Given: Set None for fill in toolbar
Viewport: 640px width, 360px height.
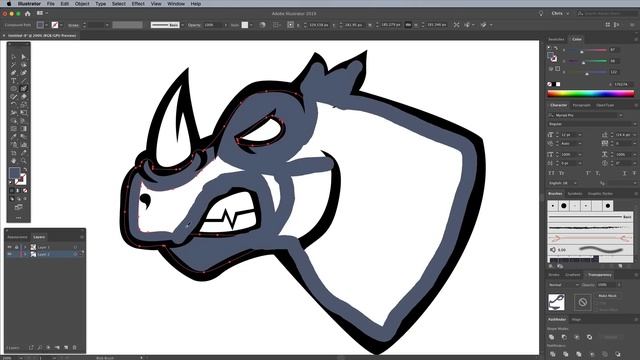Looking at the screenshot, I should [25, 191].
